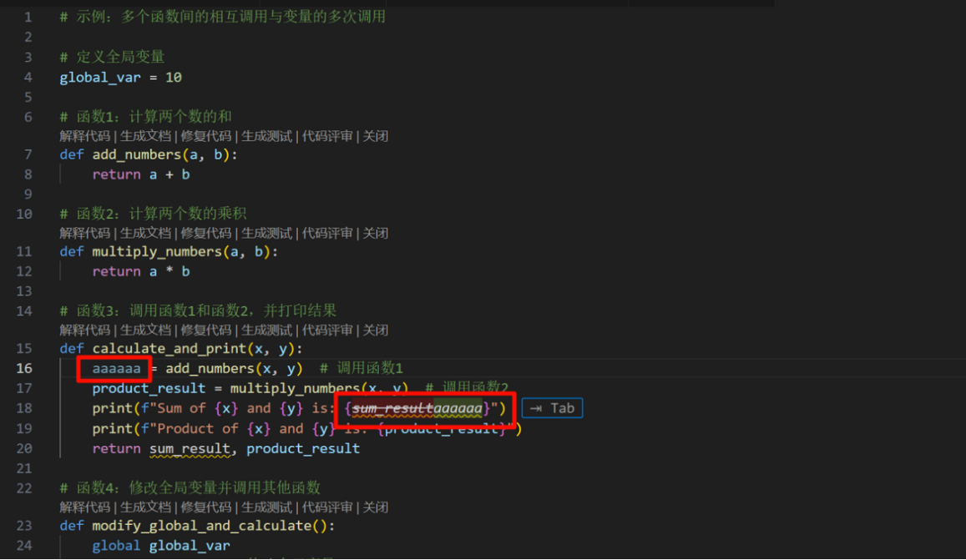Close the code lens above add_numbers

375,136
